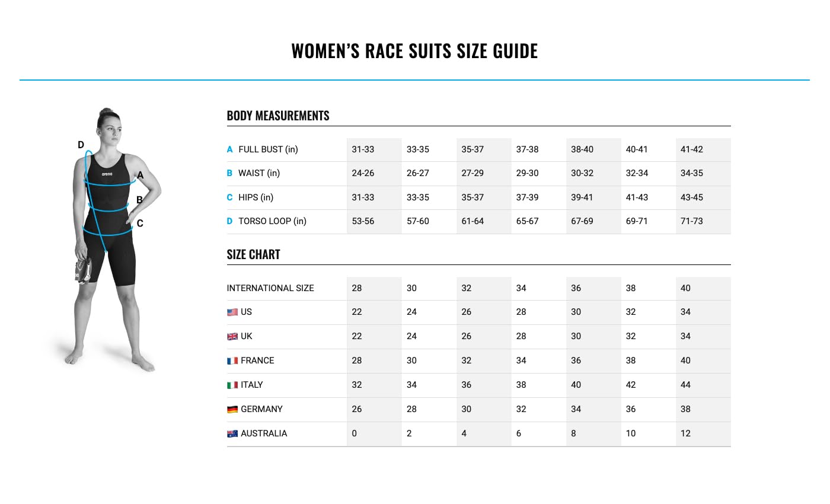Click the US flag icon
Viewport: 830px width, 504px height.
coord(232,312)
